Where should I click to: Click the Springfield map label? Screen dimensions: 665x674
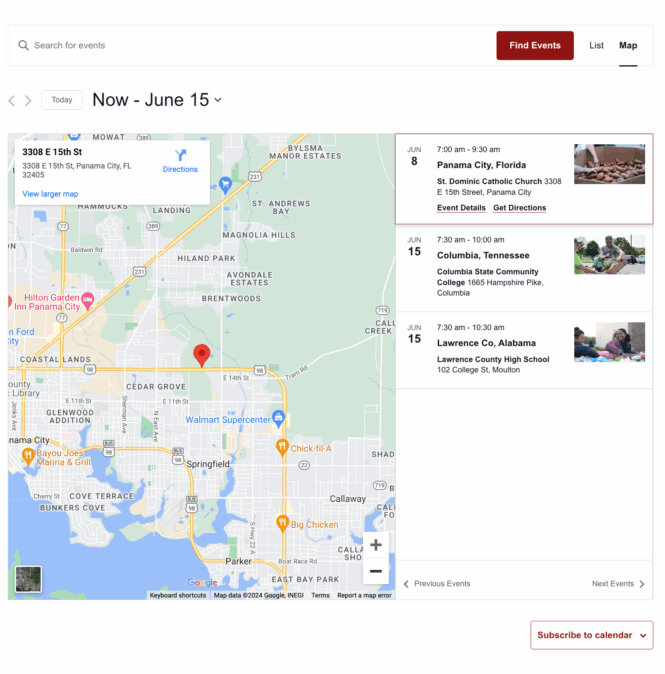208,464
